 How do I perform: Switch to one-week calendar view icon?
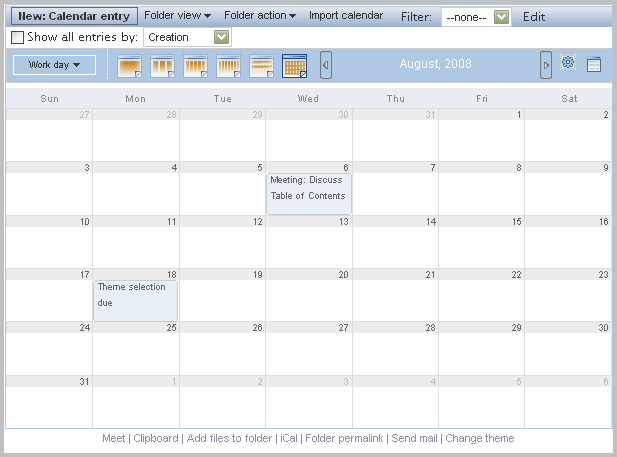(x=229, y=66)
